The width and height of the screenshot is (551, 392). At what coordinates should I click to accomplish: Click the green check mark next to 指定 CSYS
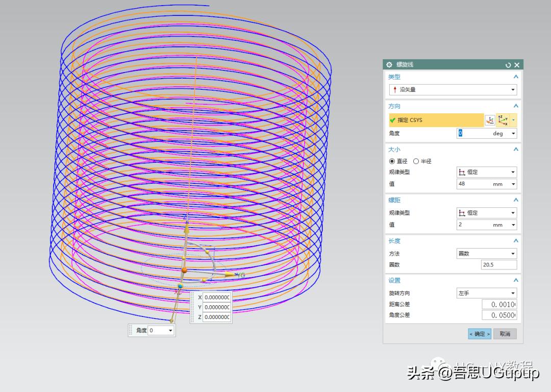[x=392, y=120]
